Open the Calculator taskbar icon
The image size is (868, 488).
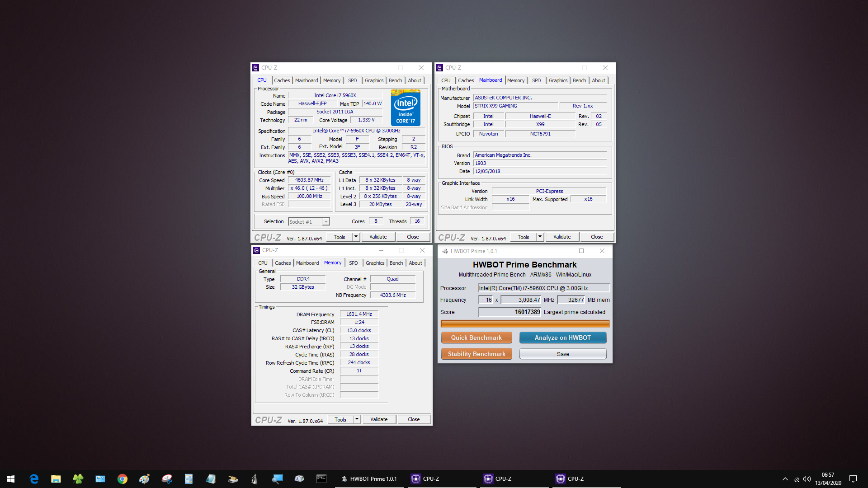(189, 479)
